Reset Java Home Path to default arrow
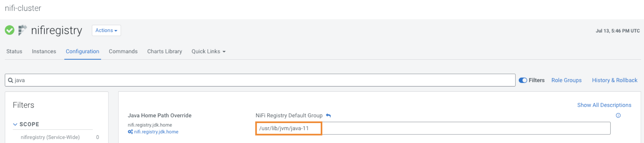Viewport: 644px width, 143px height. [328, 115]
